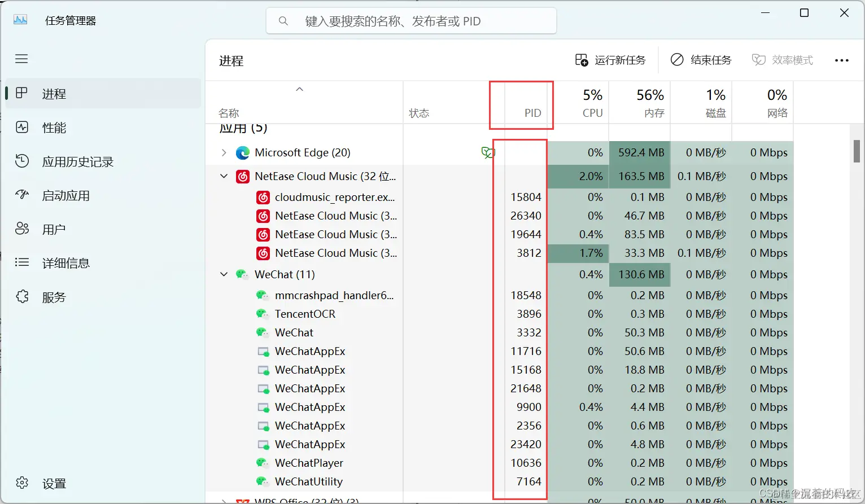Click the WeChatPlayer process icon
The width and height of the screenshot is (865, 504).
pos(263,463)
